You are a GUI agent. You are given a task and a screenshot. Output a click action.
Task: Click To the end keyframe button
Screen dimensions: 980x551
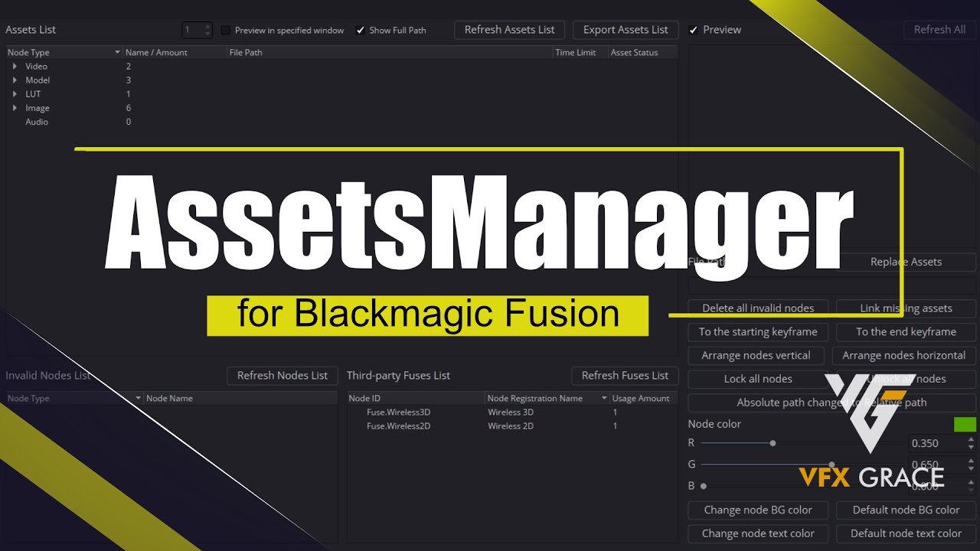click(906, 332)
